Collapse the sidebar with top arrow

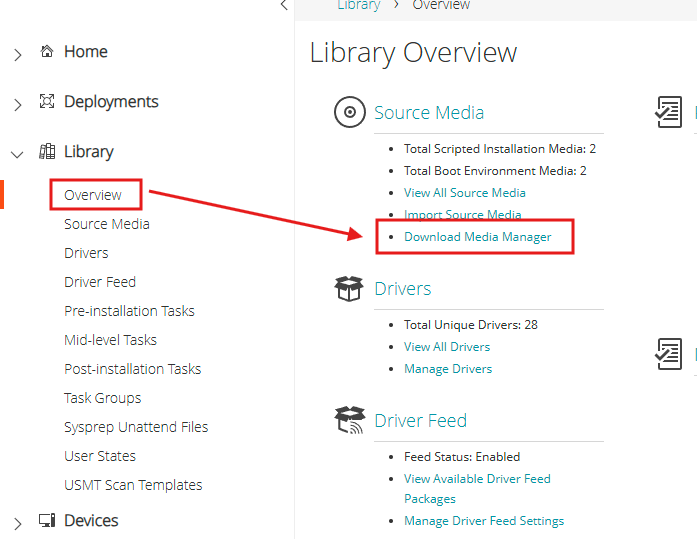point(284,5)
